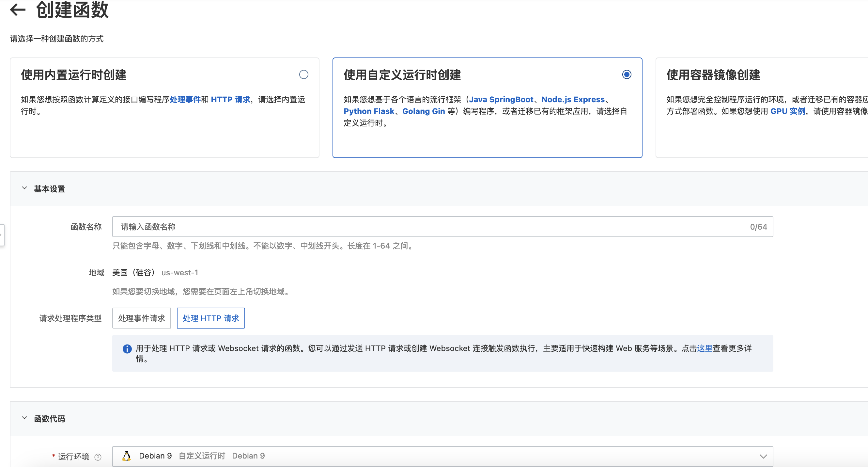
Task: Click the 请选择一种创建函数的方式 subtitle
Action: (56, 39)
